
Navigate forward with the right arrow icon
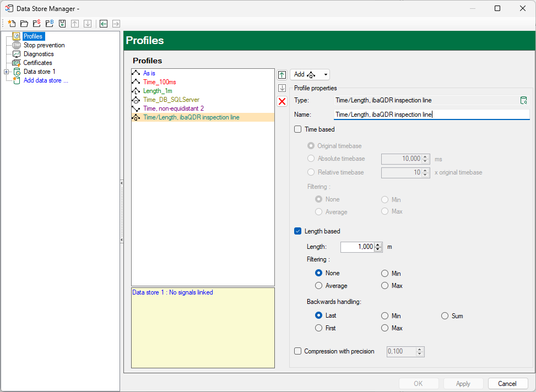tap(116, 24)
